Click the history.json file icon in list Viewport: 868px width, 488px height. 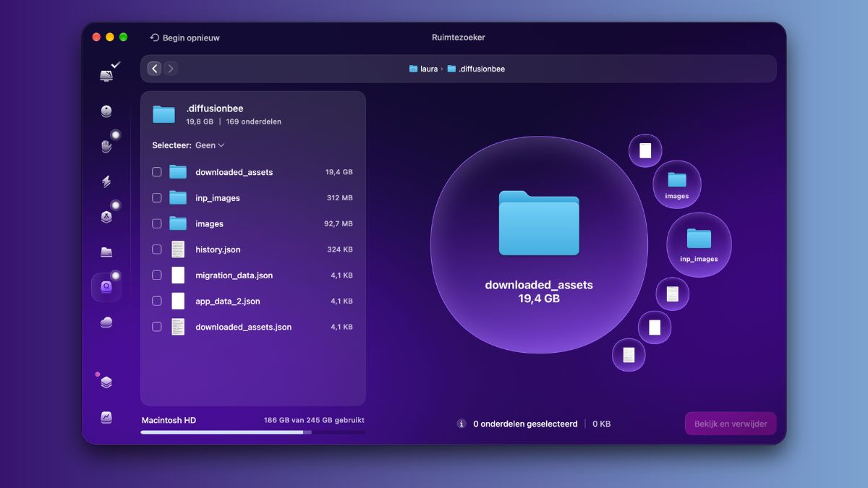tap(178, 249)
